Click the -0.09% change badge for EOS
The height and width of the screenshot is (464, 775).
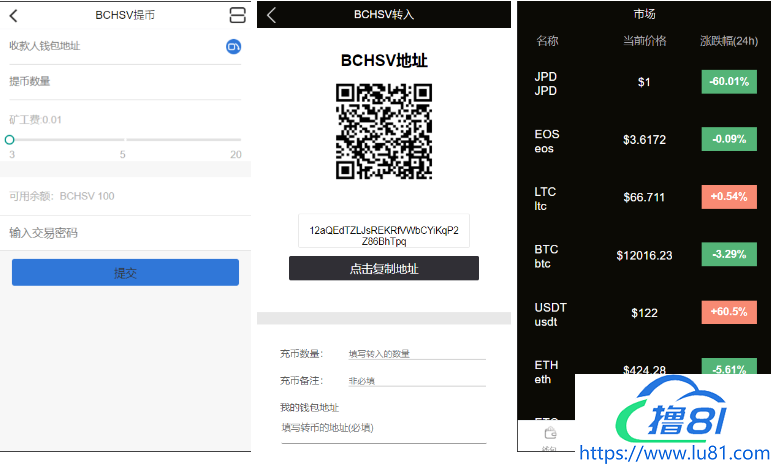[729, 139]
